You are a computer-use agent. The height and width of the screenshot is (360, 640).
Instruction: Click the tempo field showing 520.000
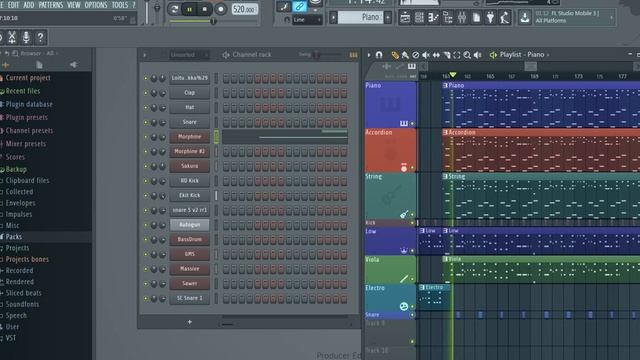tap(244, 9)
